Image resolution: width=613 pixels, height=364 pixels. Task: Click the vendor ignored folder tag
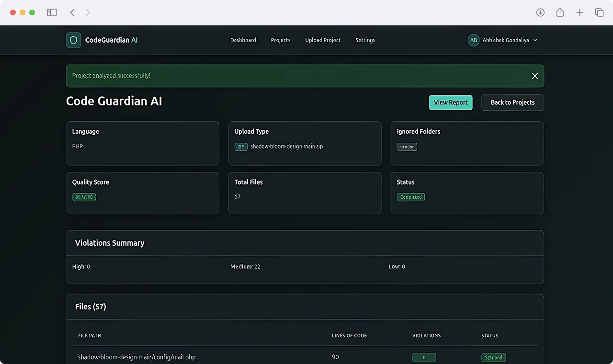pos(407,147)
